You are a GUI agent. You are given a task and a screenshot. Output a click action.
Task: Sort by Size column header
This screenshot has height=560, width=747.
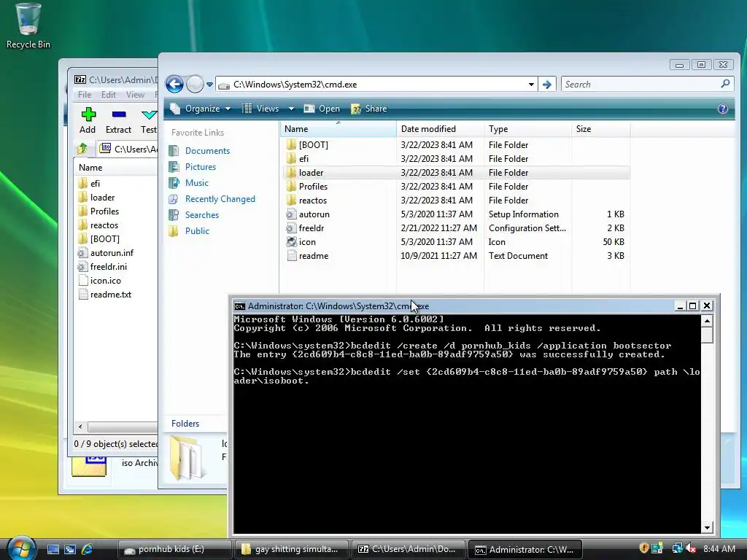601,129
